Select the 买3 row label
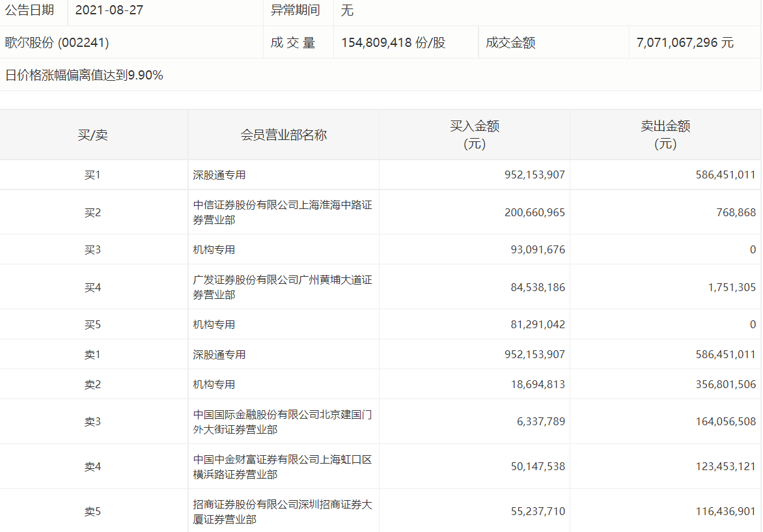Image resolution: width=763 pixels, height=532 pixels. pos(92,249)
